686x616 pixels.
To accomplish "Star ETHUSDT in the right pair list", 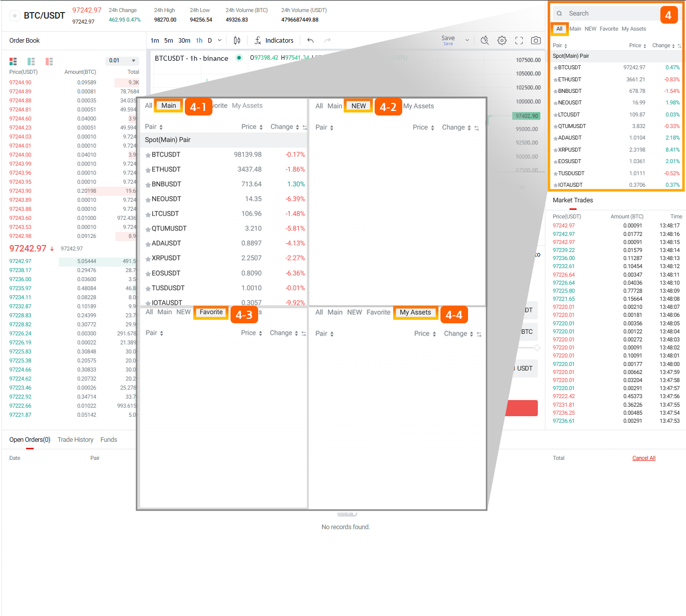I will [x=555, y=80].
